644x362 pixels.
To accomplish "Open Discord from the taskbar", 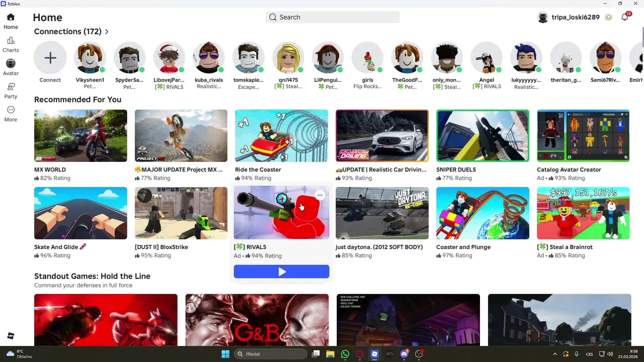I will [404, 354].
